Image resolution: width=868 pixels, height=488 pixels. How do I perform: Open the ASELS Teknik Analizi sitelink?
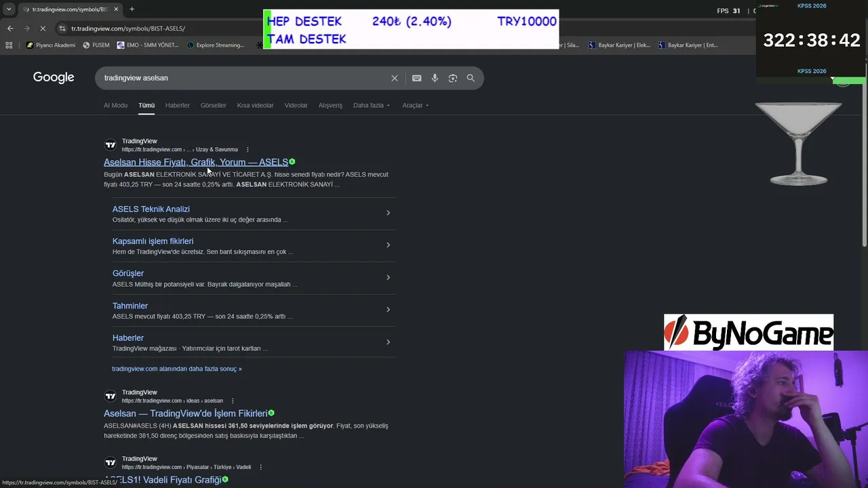(151, 209)
